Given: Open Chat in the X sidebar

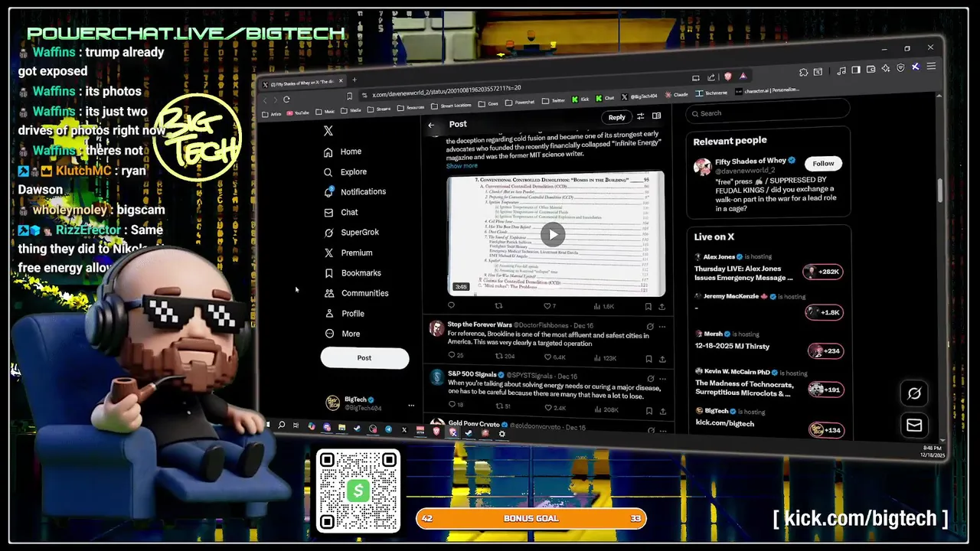Looking at the screenshot, I should point(341,212).
